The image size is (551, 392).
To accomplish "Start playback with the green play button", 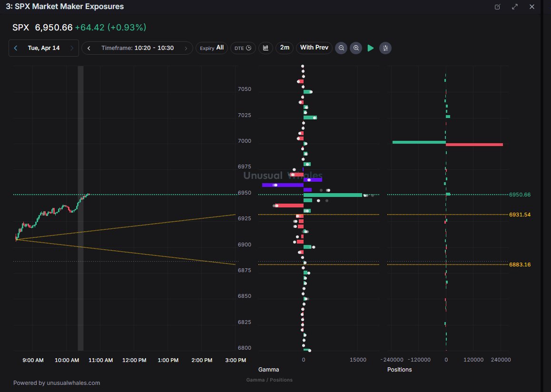I will coord(370,48).
